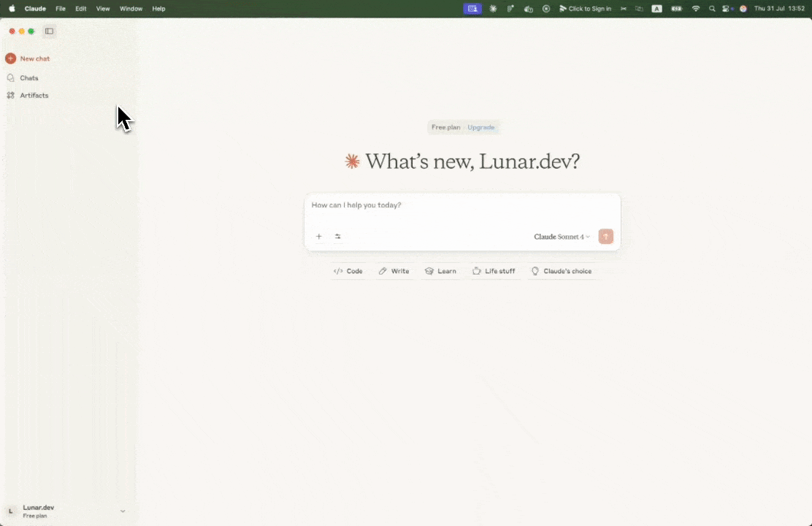
Task: Open the date and time in menu bar
Action: (x=779, y=9)
